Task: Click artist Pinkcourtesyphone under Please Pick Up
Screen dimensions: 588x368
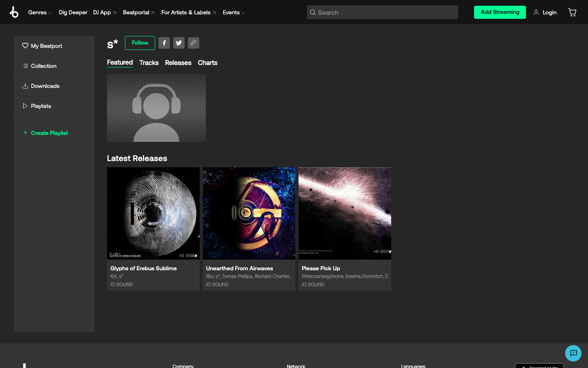Action: pos(323,276)
